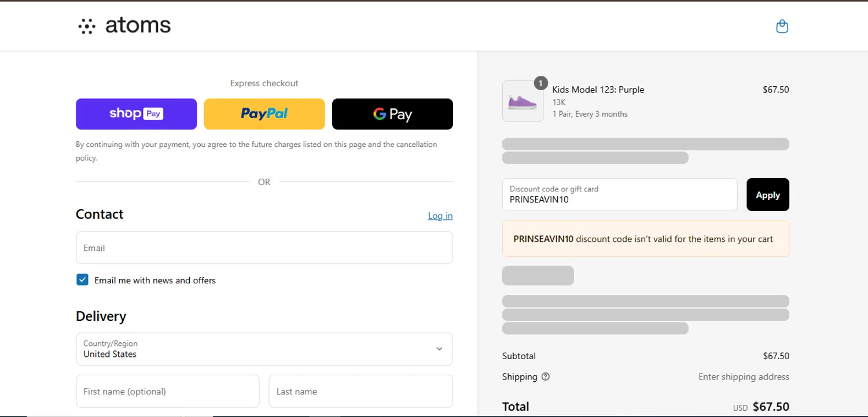The height and width of the screenshot is (417, 868).
Task: Edit the discount code or gift card field
Action: point(620,195)
